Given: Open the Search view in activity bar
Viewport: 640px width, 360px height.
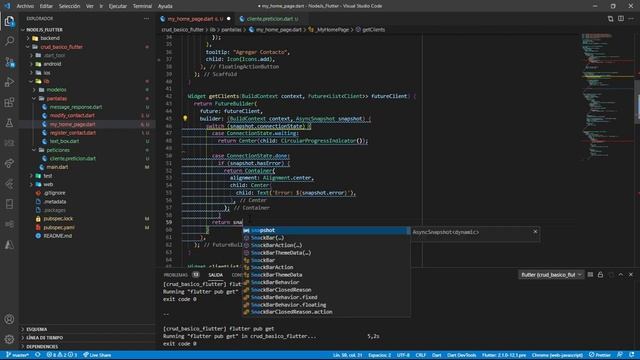Looking at the screenshot, I should pyautogui.click(x=9, y=41).
